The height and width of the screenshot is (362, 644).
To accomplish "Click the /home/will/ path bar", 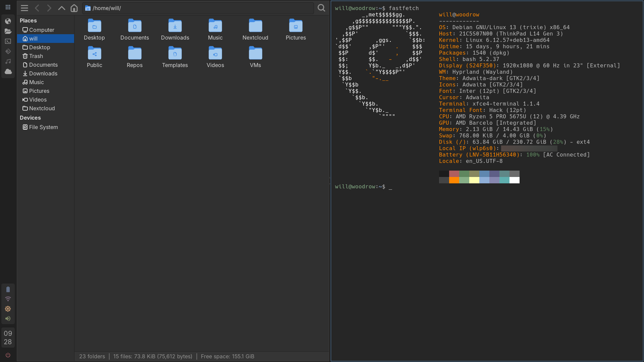I will (x=198, y=8).
